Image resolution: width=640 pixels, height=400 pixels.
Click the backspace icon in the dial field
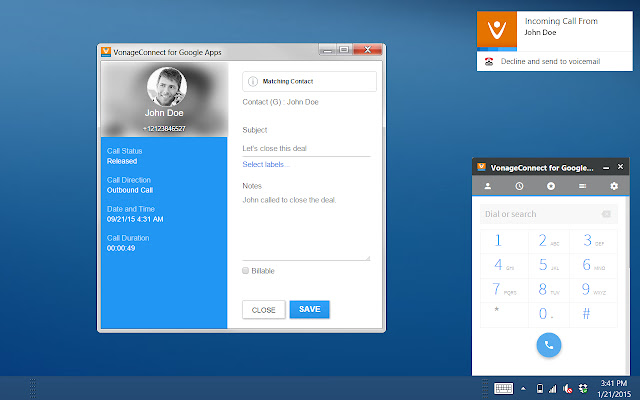click(x=606, y=214)
